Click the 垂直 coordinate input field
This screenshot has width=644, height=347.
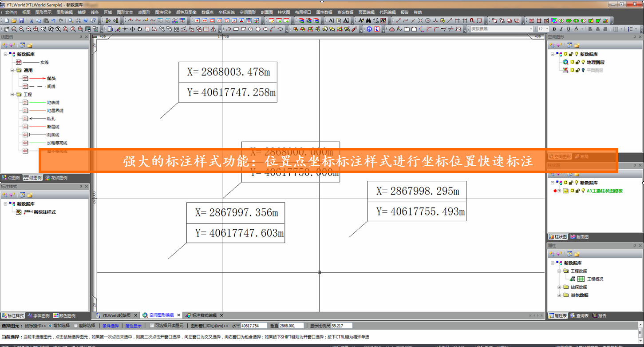(x=291, y=326)
